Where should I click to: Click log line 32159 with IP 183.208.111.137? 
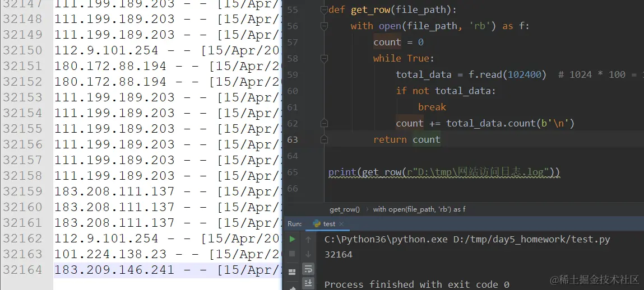[x=167, y=191]
